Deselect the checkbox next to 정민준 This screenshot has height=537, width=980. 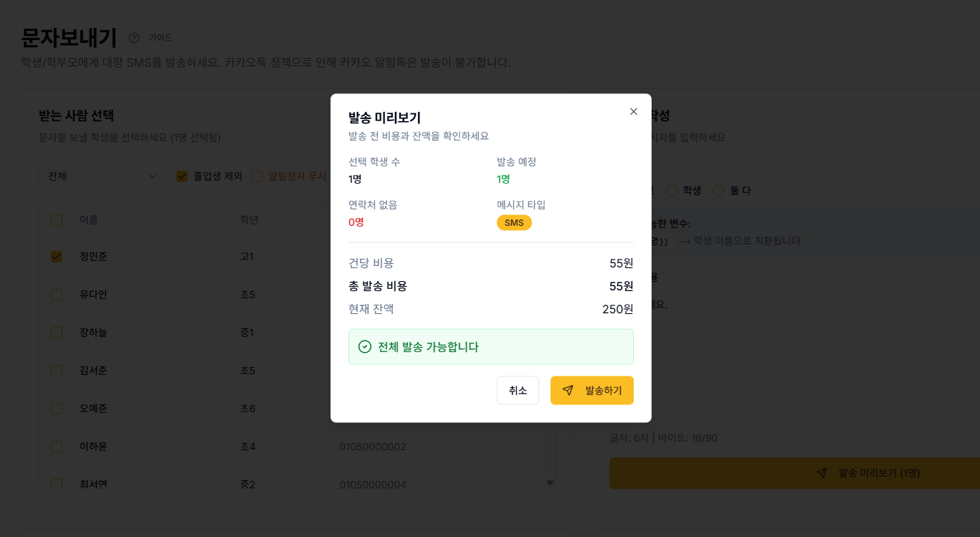tap(57, 256)
